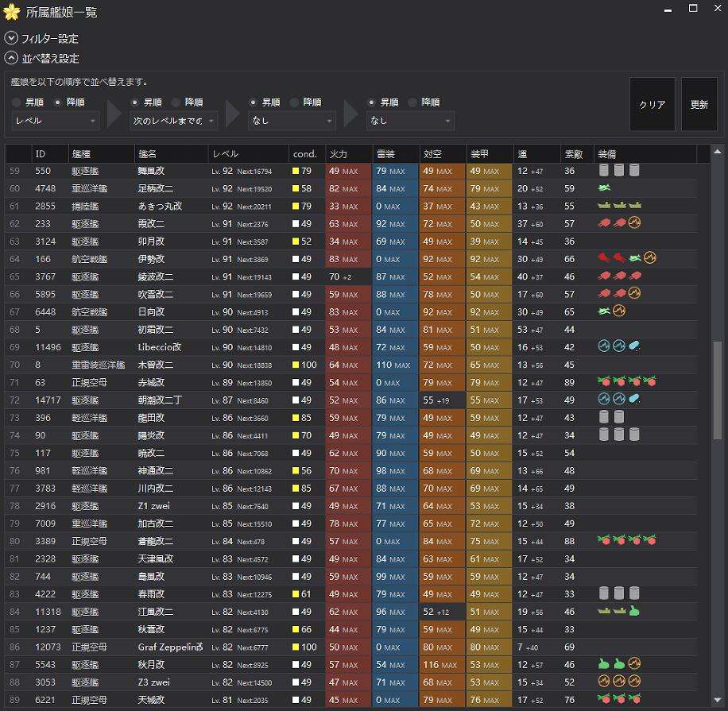Click the 更新 button
This screenshot has height=711, width=728.
tap(699, 104)
